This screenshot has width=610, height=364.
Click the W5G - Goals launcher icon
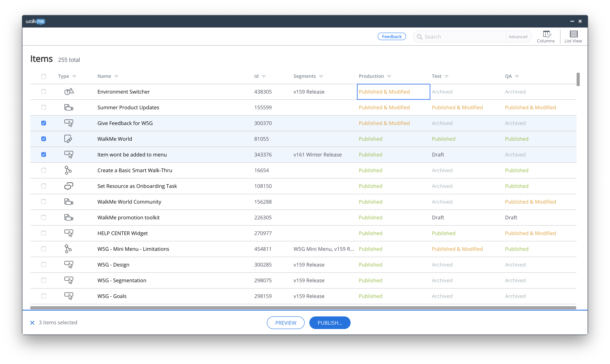pyautogui.click(x=69, y=296)
